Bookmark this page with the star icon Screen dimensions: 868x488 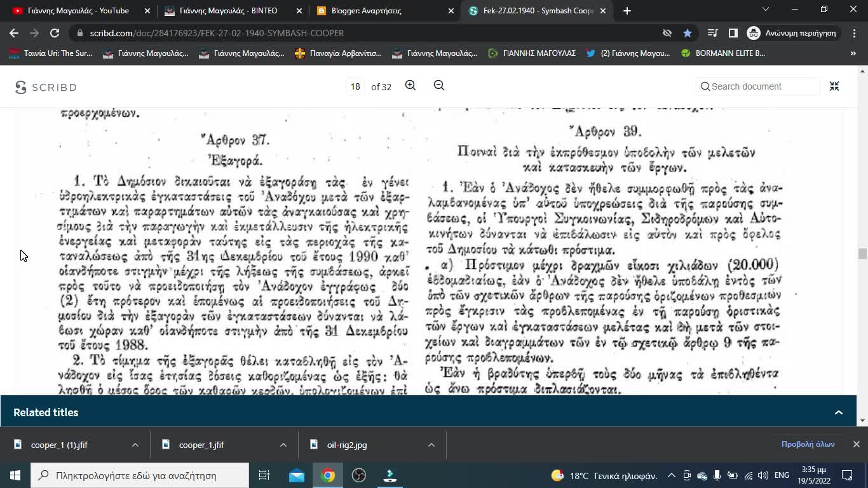(x=688, y=33)
